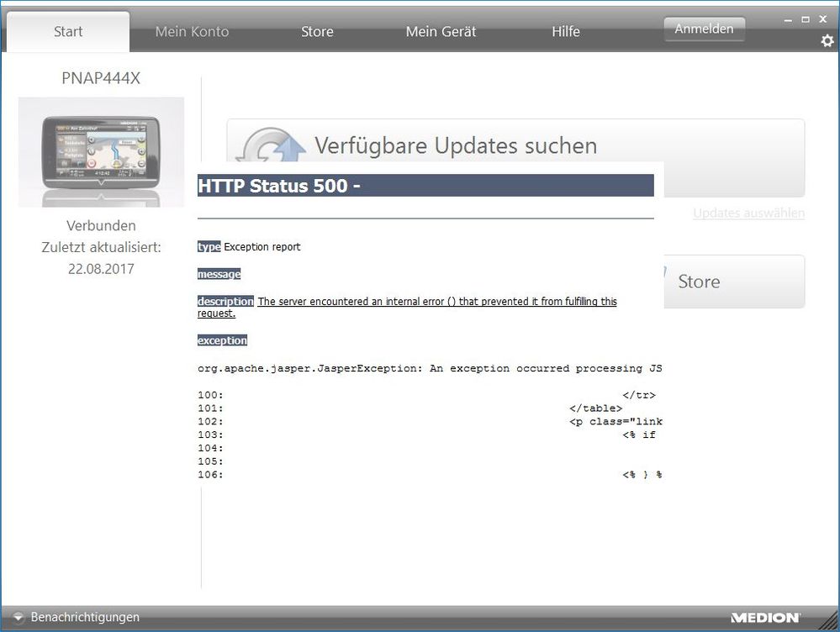This screenshot has width=840, height=632.
Task: Click the navigation device thumbnail image
Action: click(x=101, y=151)
